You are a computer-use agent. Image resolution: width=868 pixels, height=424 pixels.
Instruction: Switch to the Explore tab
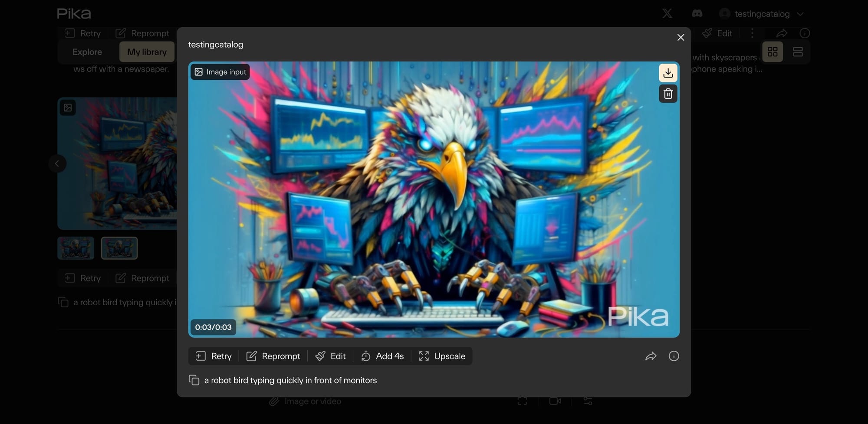[87, 52]
